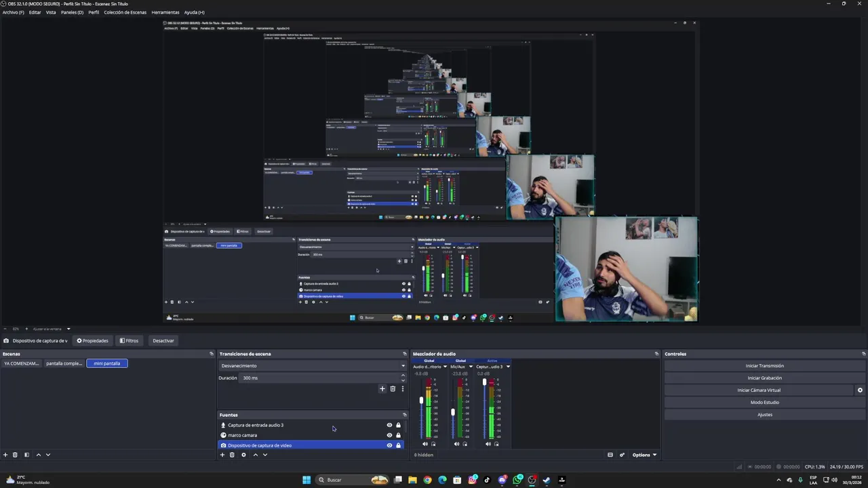Image resolution: width=868 pixels, height=488 pixels.
Task: Mute the Captur...udio 3 channel
Action: point(488,444)
